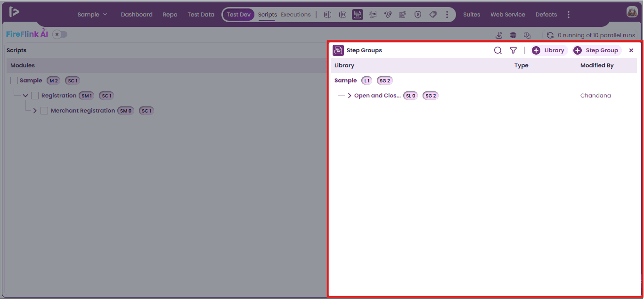Click the refresh icon beside parallel runs

(550, 35)
